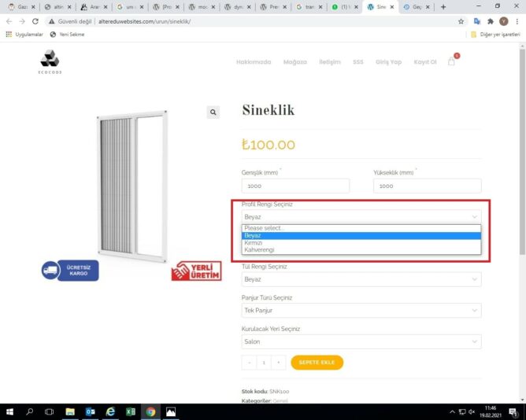Open Excel from the taskbar
This screenshot has height=420, width=526.
131,411
